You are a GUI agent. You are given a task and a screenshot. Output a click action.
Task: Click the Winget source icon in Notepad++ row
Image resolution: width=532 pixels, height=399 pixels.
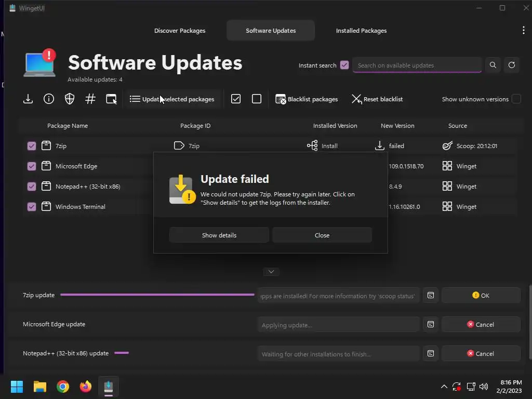(x=447, y=187)
